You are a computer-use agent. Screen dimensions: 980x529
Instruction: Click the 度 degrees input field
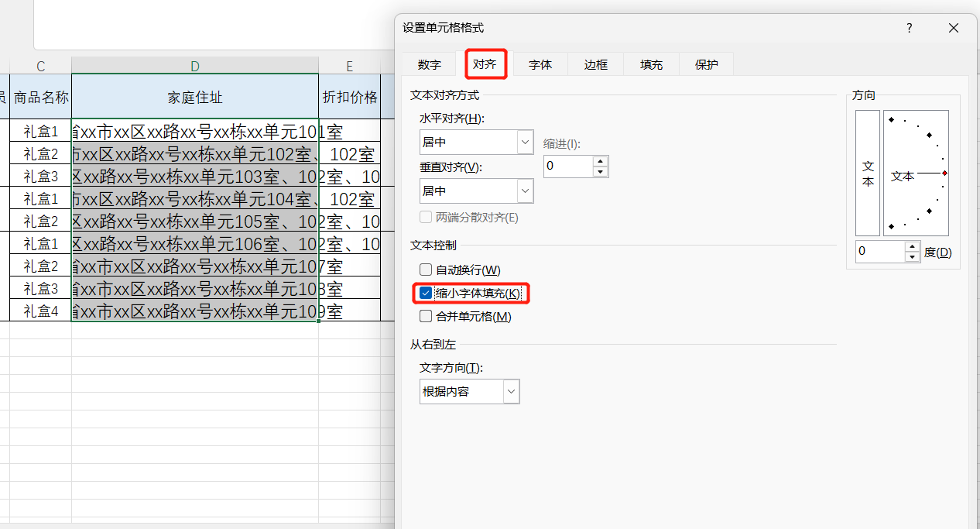click(x=880, y=252)
